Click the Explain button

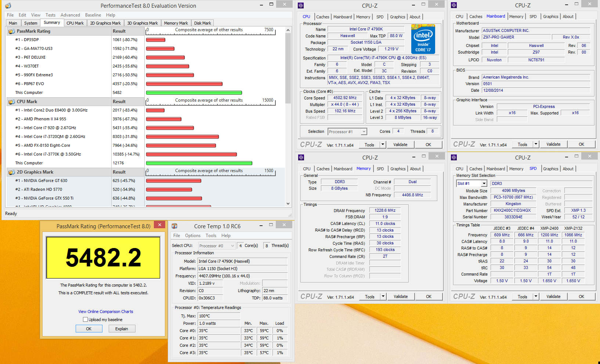point(122,329)
